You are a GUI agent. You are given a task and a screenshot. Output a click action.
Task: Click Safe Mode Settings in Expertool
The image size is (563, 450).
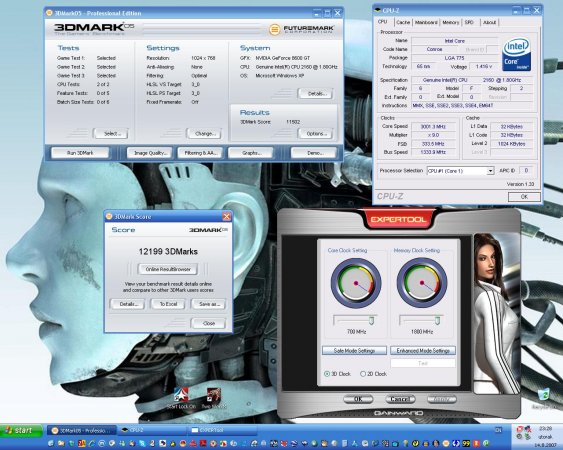[354, 351]
